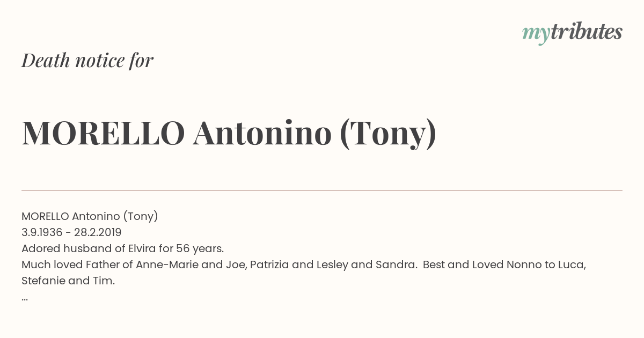The image size is (644, 338).
Task: Click the mytributes logo
Action: 572,33
